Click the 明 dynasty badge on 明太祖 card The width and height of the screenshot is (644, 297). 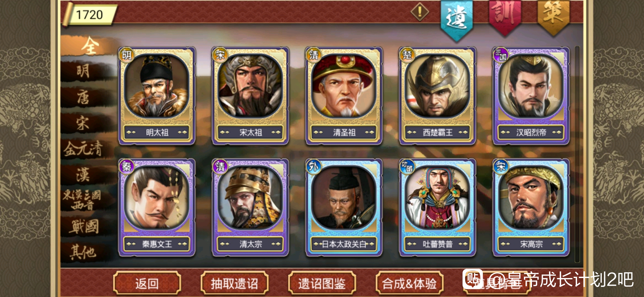(127, 55)
